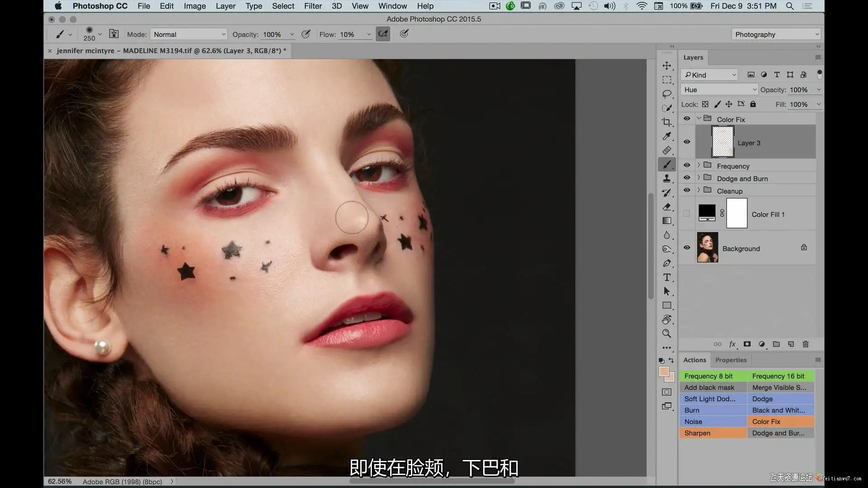868x488 pixels.
Task: Select the Zoom tool in toolbar
Action: point(666,333)
